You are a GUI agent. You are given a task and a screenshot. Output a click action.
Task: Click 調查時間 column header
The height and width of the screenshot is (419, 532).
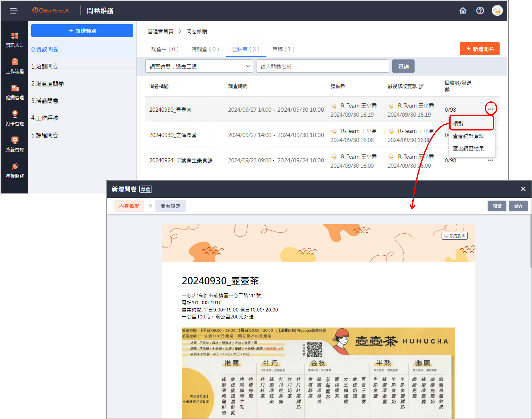(238, 86)
